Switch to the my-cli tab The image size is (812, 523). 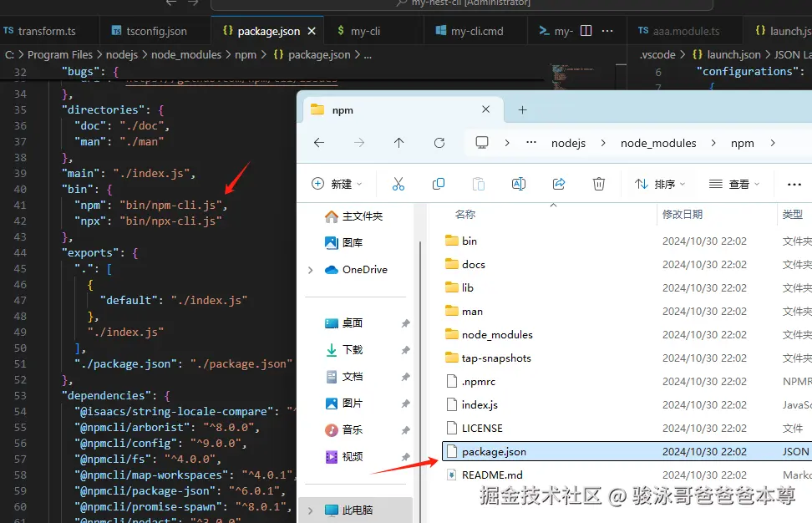pos(373,31)
